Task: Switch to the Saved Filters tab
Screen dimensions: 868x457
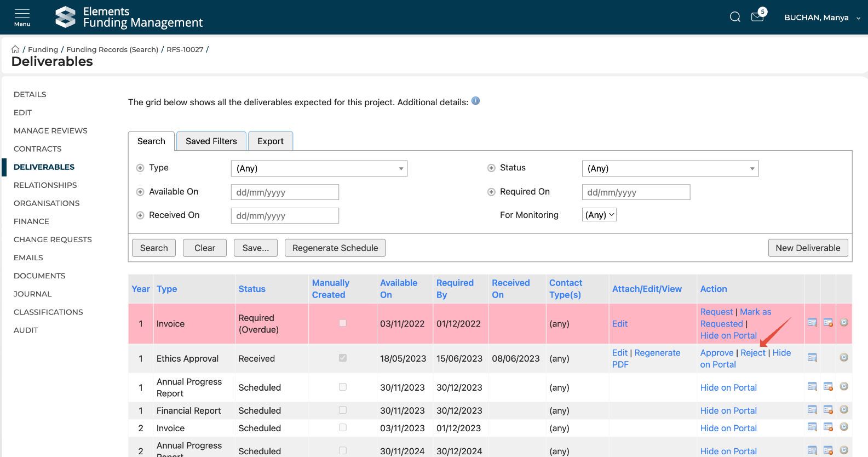Action: 211,141
